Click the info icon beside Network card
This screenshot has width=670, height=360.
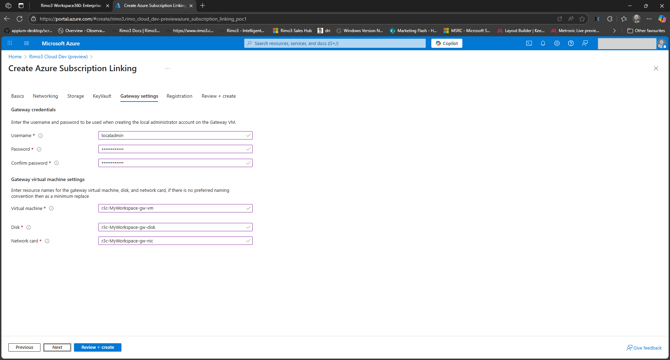(x=47, y=241)
